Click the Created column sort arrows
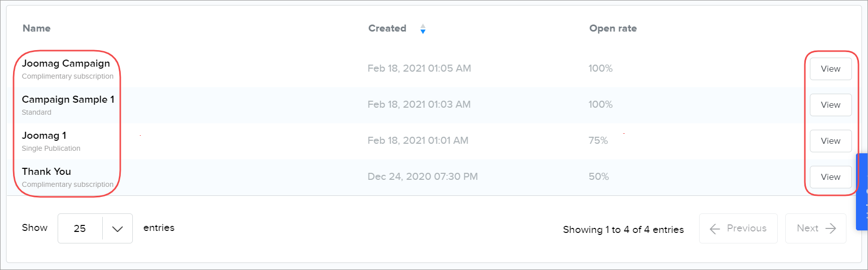The height and width of the screenshot is (270, 868). pos(423,29)
